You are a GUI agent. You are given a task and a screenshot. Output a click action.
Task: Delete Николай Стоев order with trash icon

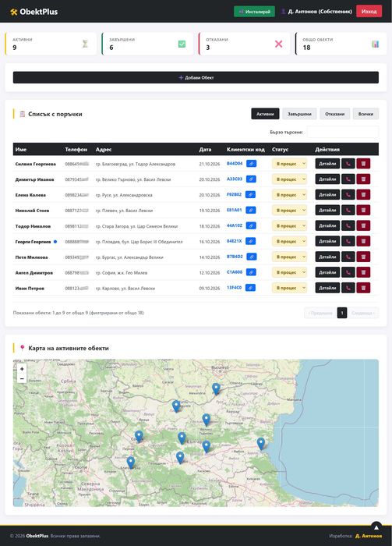coord(363,210)
